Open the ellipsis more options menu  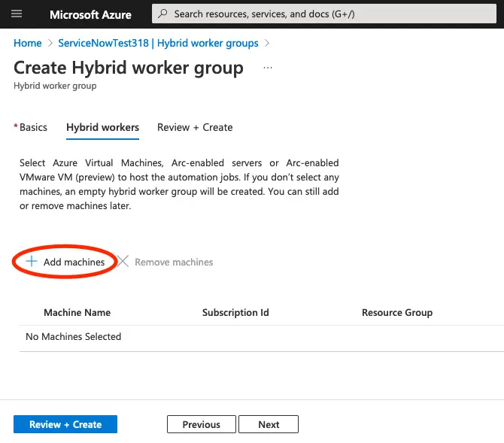pos(268,68)
